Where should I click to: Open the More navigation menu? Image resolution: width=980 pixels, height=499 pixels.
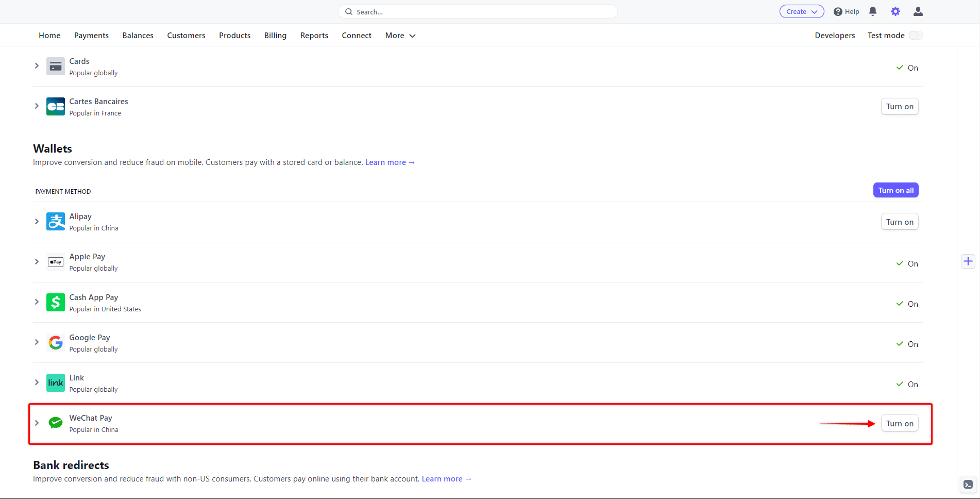pyautogui.click(x=400, y=35)
